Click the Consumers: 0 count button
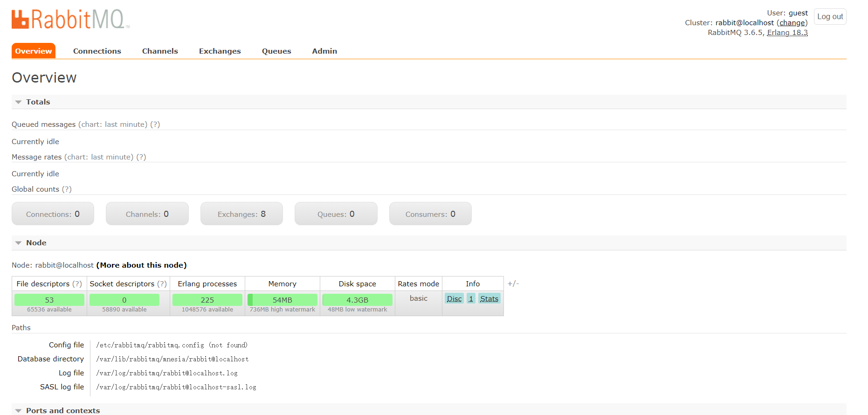868x415 pixels. point(430,214)
